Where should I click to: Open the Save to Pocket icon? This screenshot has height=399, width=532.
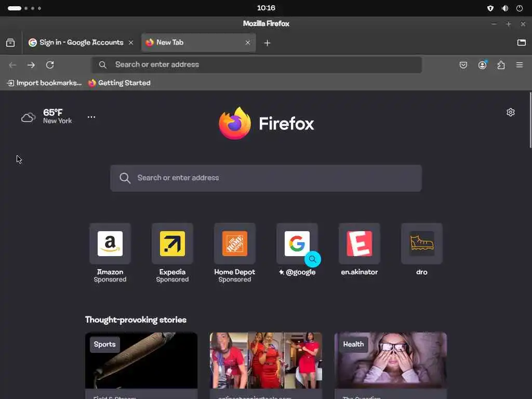(x=463, y=65)
